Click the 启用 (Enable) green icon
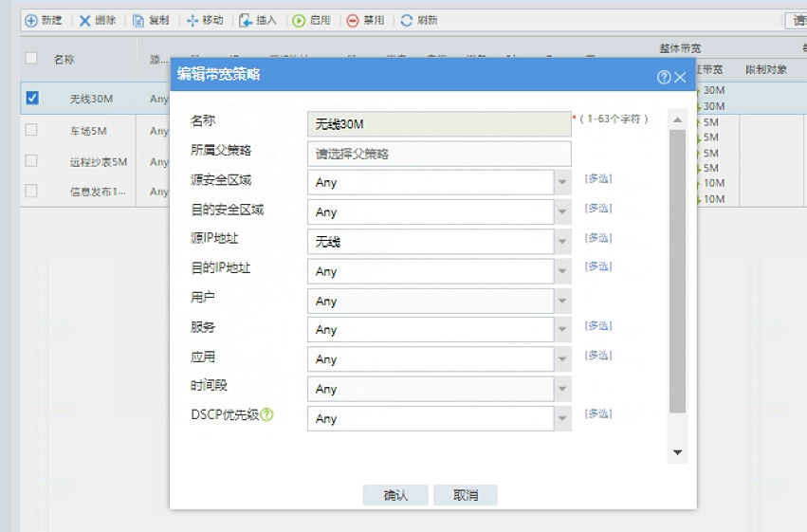The width and height of the screenshot is (807, 532). 299,20
